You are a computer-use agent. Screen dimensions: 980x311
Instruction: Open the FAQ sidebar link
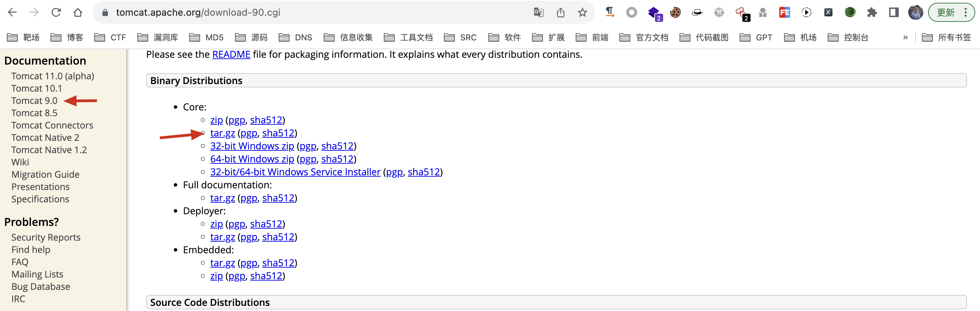click(x=20, y=262)
